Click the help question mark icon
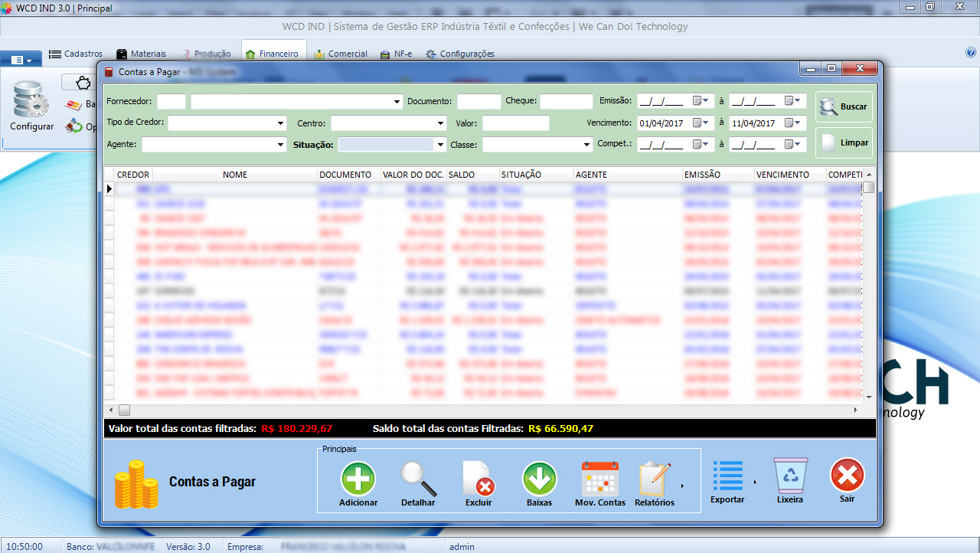 [971, 53]
